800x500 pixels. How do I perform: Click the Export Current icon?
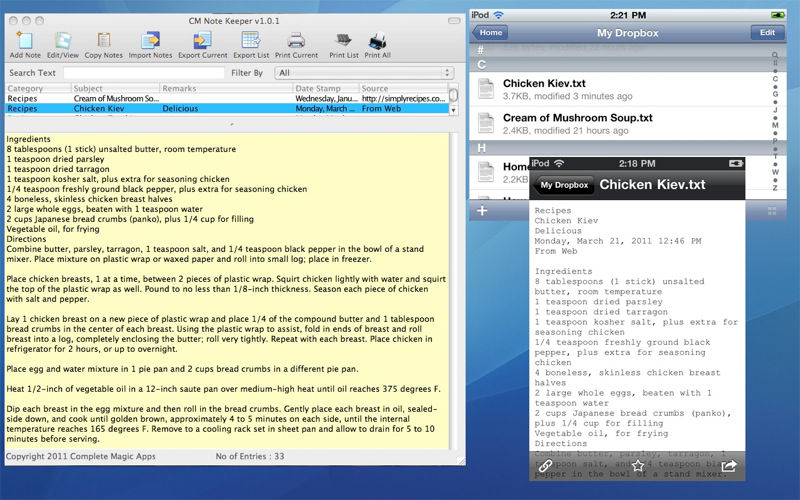tap(202, 41)
